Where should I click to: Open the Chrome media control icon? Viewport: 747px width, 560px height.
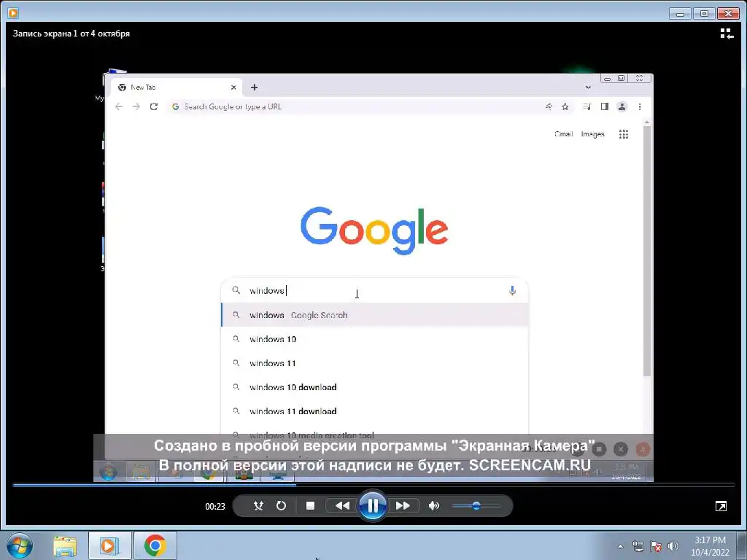[587, 106]
